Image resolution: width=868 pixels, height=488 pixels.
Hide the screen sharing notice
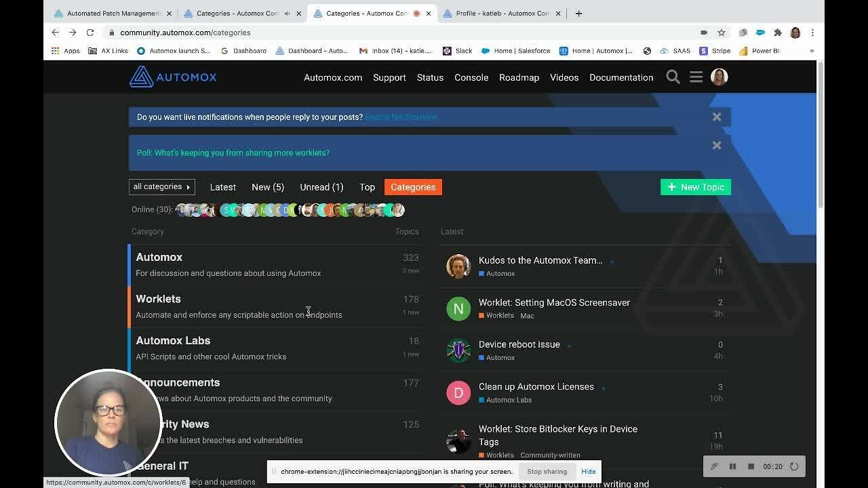tap(588, 472)
